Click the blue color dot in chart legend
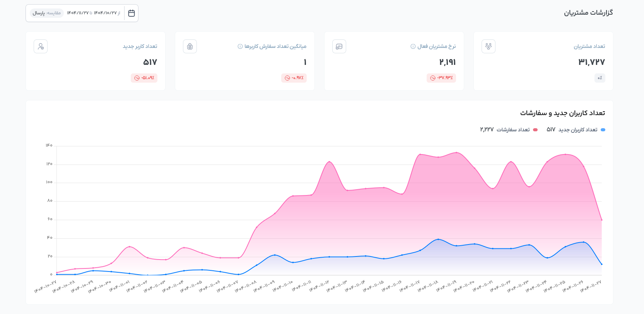644x314 pixels. 603,130
